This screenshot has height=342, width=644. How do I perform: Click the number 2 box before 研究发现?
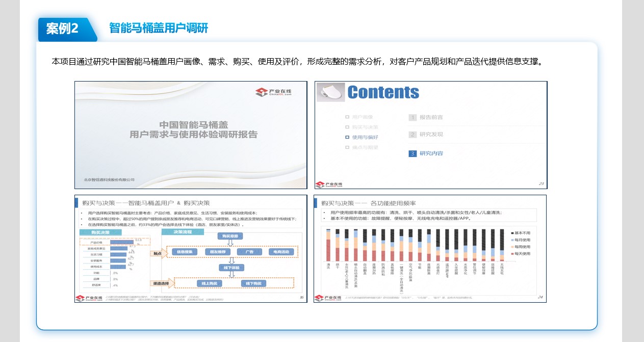(413, 135)
